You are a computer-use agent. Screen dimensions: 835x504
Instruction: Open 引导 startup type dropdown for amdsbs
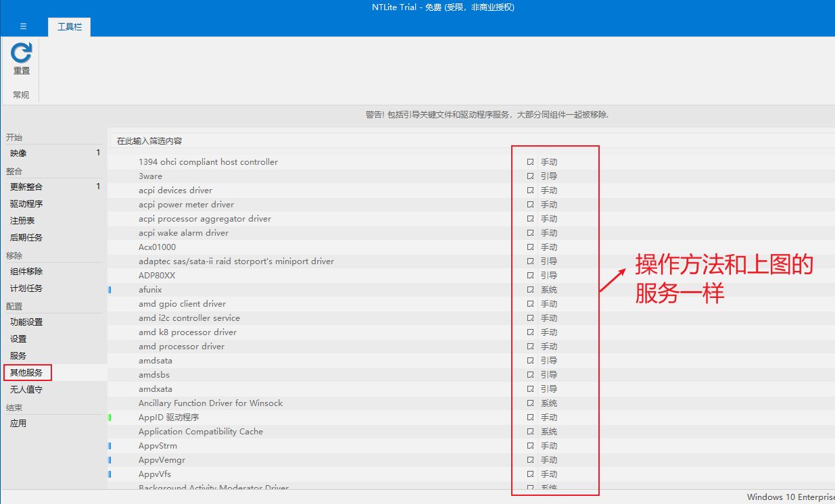pyautogui.click(x=548, y=375)
